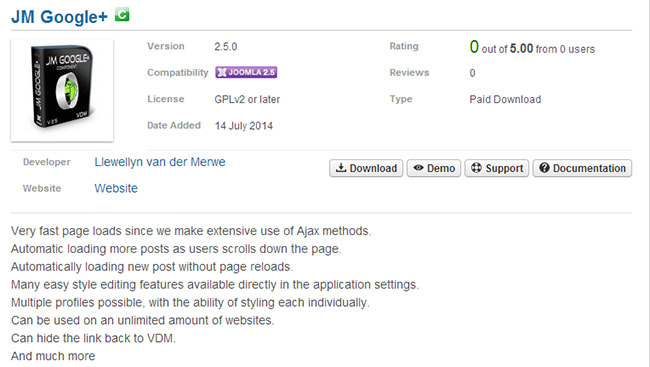Click the Reviews label
The image size is (650, 367).
click(x=409, y=73)
